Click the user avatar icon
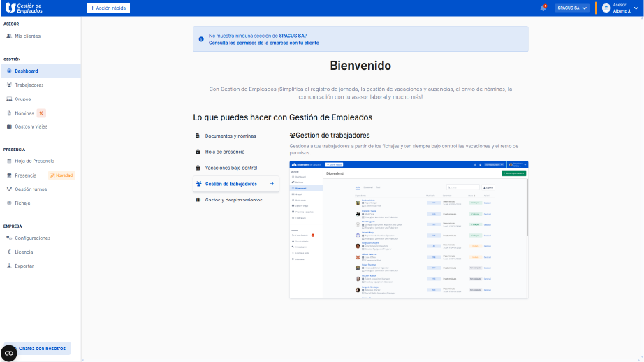The height and width of the screenshot is (362, 644). (606, 8)
